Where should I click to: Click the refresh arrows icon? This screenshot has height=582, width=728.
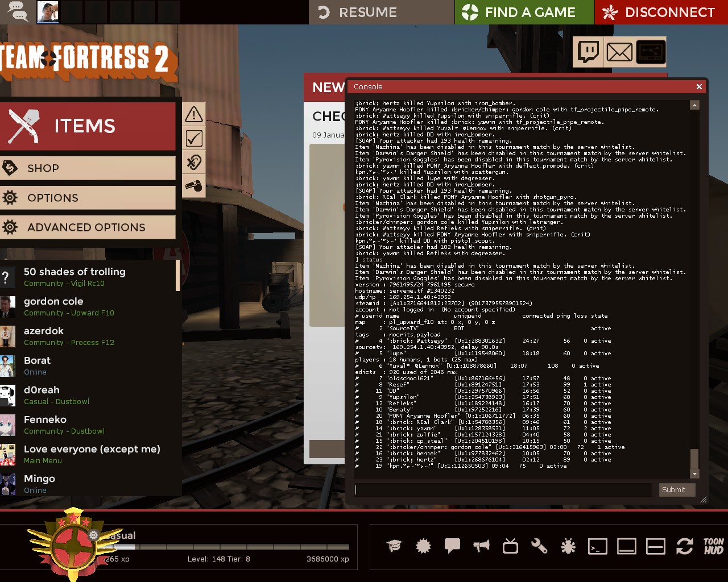click(684, 546)
